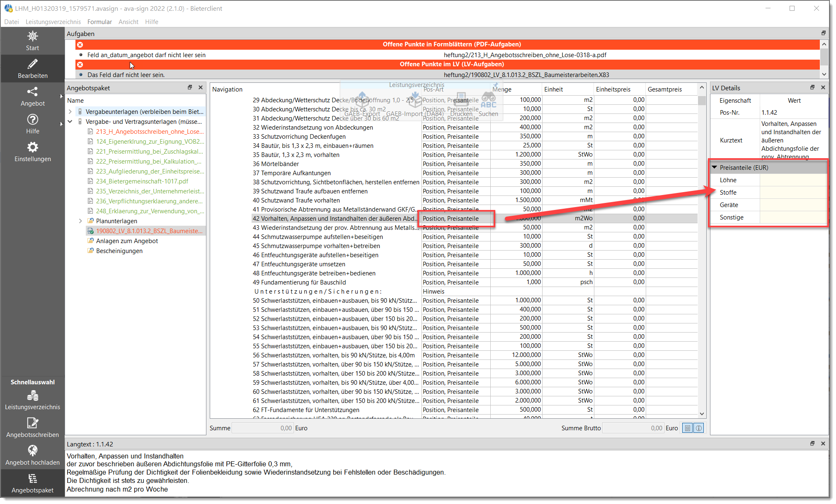This screenshot has height=504, width=836.
Task: Open Angebotsschreiben quick-select icon
Action: click(32, 423)
